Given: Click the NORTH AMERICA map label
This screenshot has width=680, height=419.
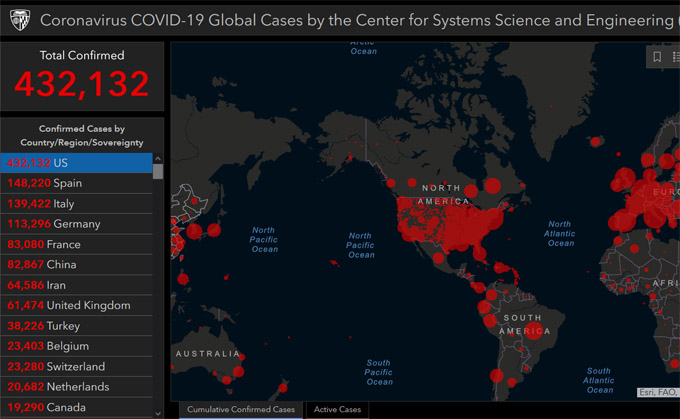Looking at the screenshot, I should click(443, 194).
